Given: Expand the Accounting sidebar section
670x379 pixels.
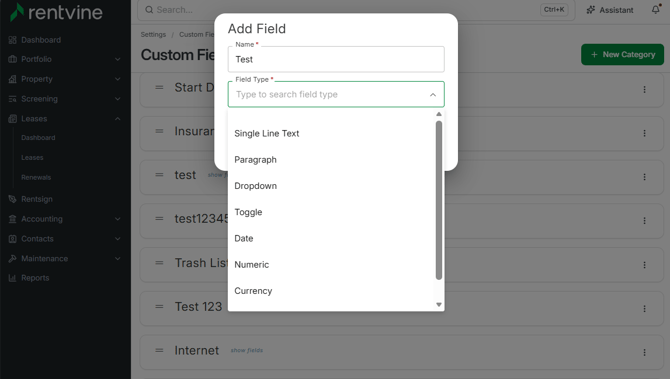Looking at the screenshot, I should pos(118,219).
